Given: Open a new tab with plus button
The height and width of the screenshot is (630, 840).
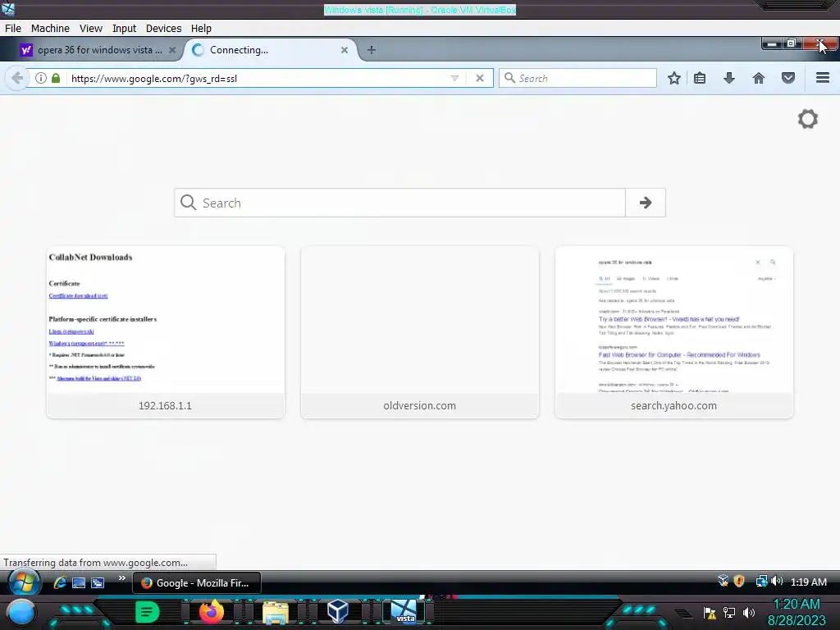Looking at the screenshot, I should [372, 50].
